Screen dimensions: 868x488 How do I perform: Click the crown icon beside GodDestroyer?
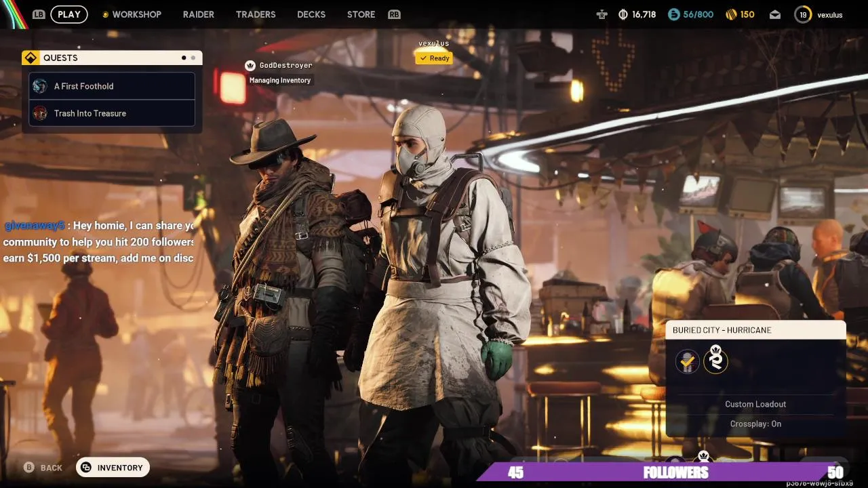(250, 66)
